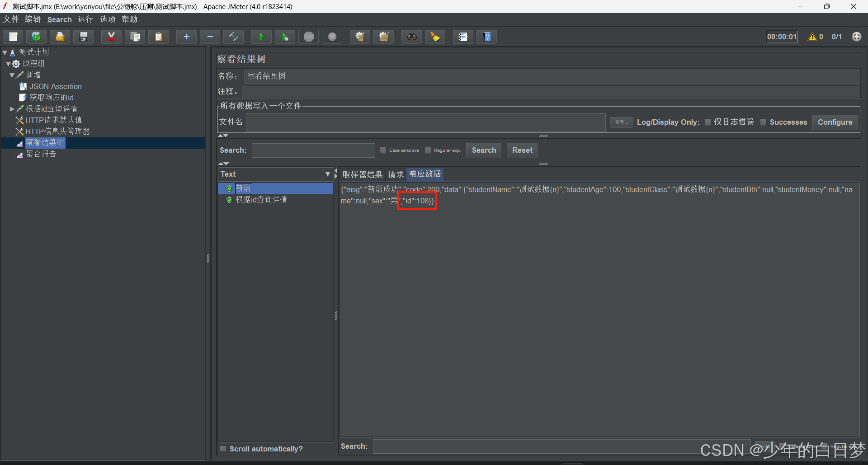Collapse the 新增 sampler node
The image size is (868, 465).
(x=12, y=75)
